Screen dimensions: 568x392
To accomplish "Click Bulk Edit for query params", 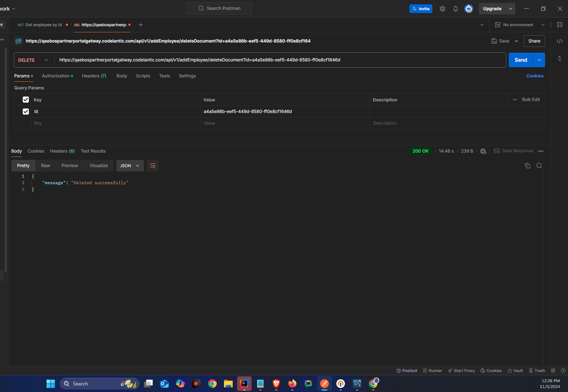I will point(531,100).
